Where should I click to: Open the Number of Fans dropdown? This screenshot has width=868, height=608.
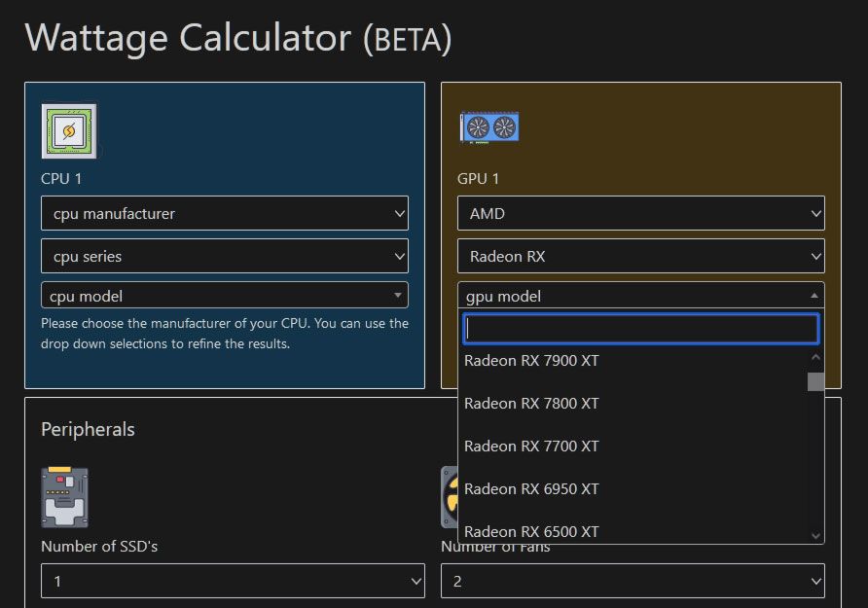click(x=632, y=581)
